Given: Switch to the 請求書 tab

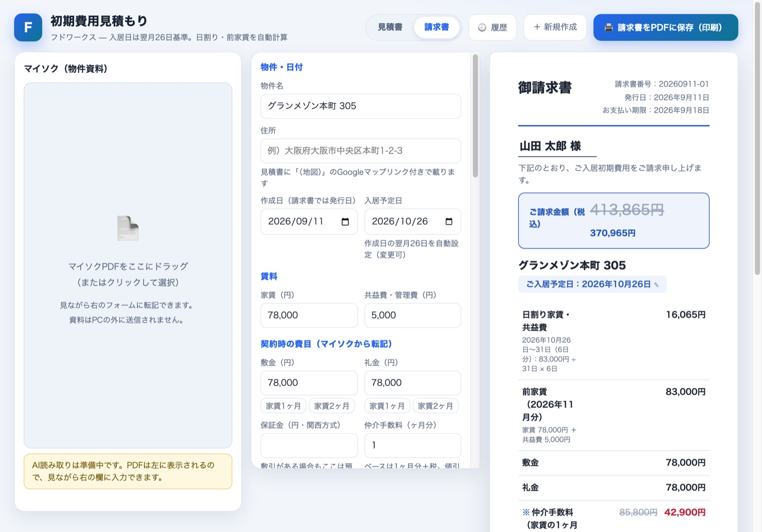Looking at the screenshot, I should coord(436,27).
